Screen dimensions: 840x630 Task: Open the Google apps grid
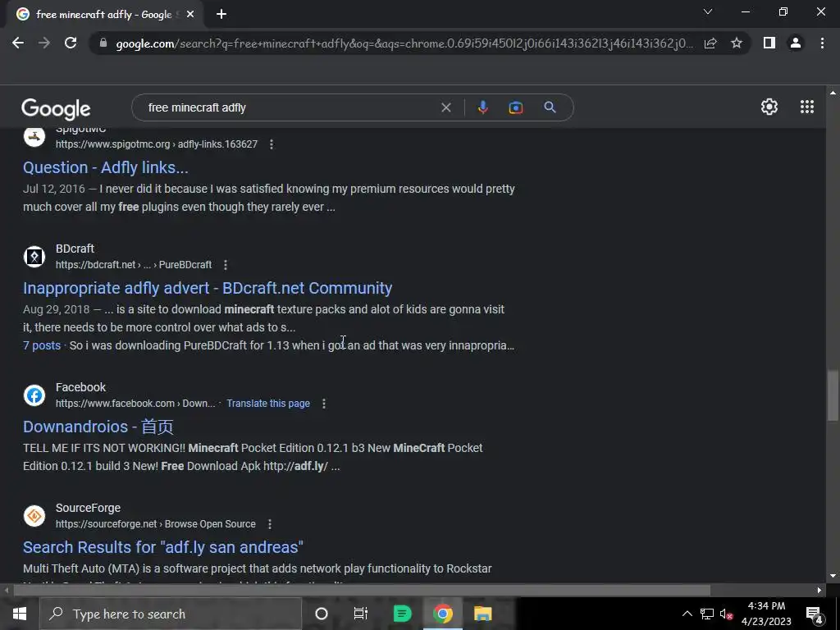pyautogui.click(x=807, y=107)
